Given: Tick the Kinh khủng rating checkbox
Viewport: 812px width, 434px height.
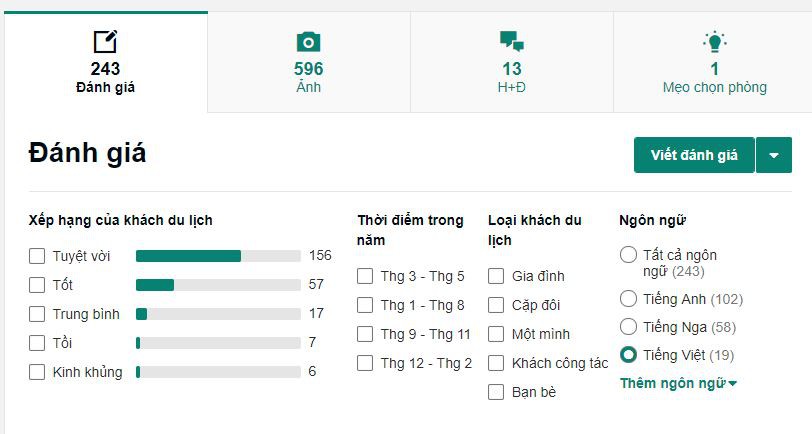Looking at the screenshot, I should (x=37, y=372).
